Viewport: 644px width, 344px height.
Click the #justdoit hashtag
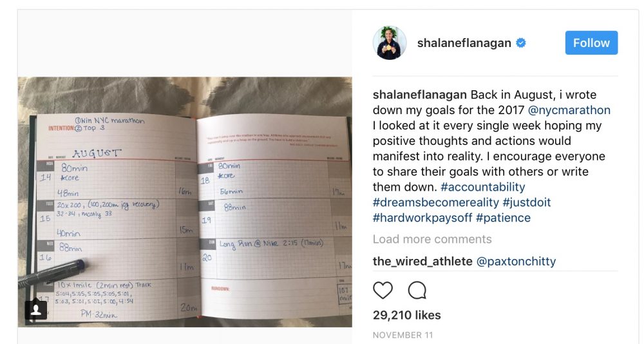(527, 202)
